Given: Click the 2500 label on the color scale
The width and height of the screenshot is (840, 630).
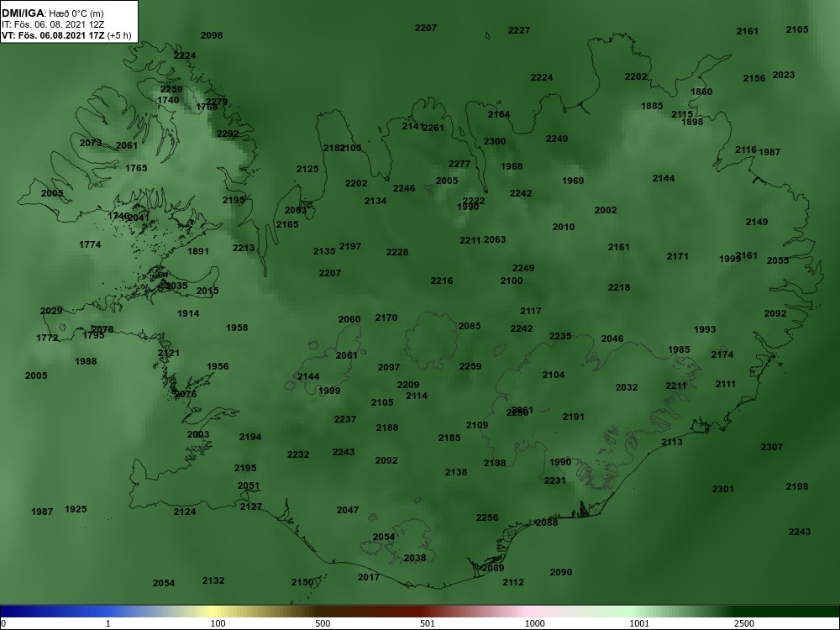Looking at the screenshot, I should (743, 623).
